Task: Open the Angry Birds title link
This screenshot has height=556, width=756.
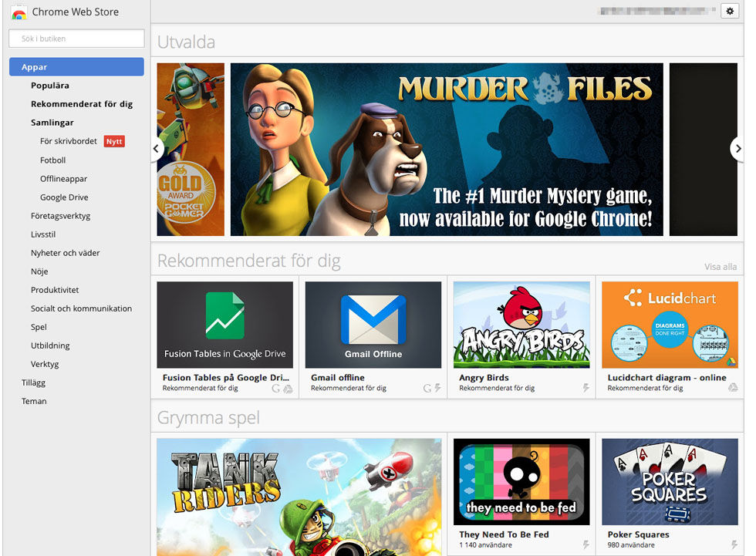Action: [484, 378]
